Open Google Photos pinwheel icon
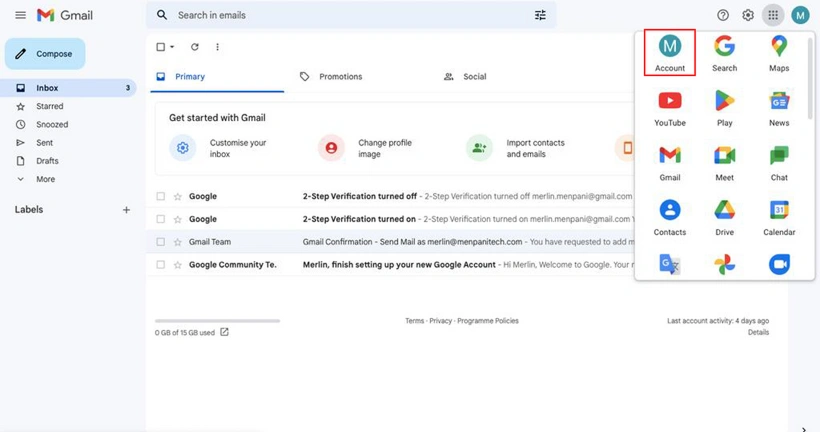Viewport: 820px width, 432px height. 724,264
